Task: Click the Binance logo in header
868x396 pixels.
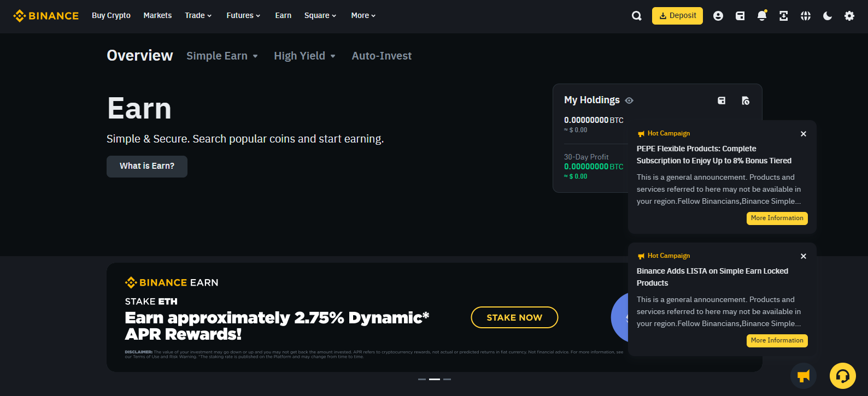Action: click(46, 16)
